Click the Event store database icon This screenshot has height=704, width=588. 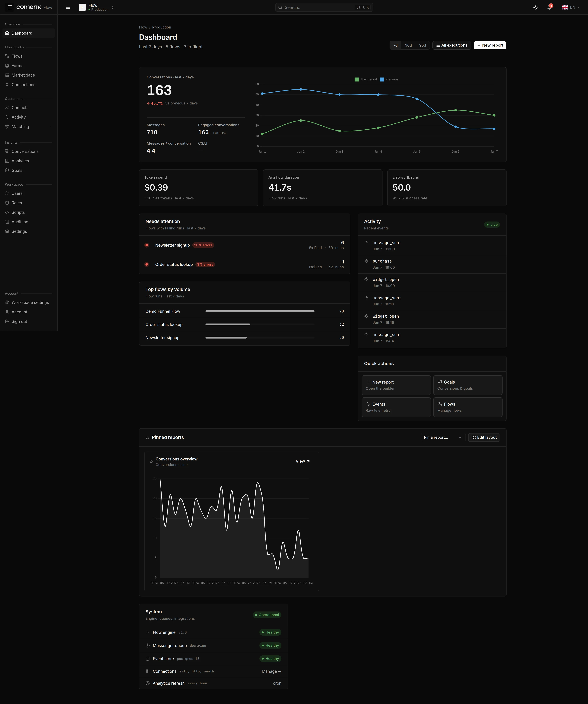pos(147,659)
